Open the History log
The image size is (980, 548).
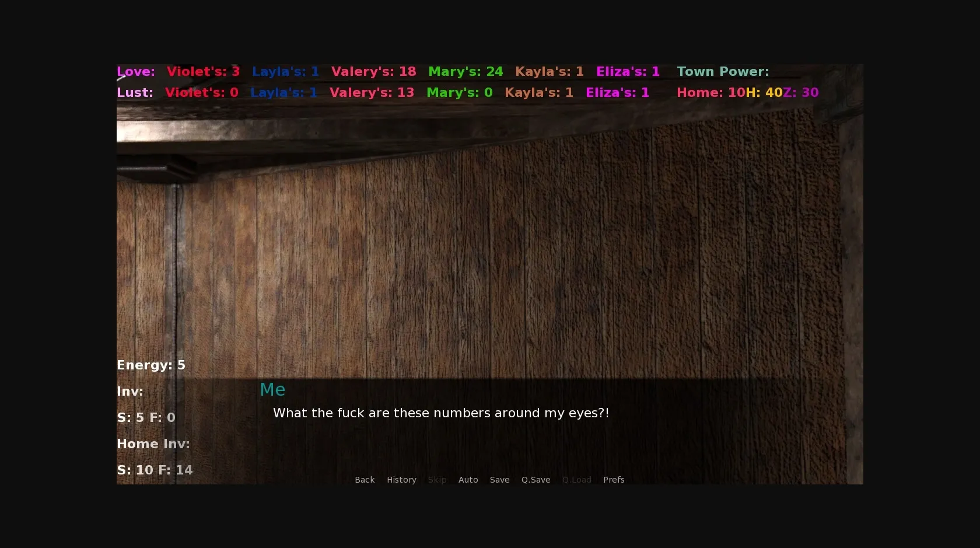click(x=401, y=480)
